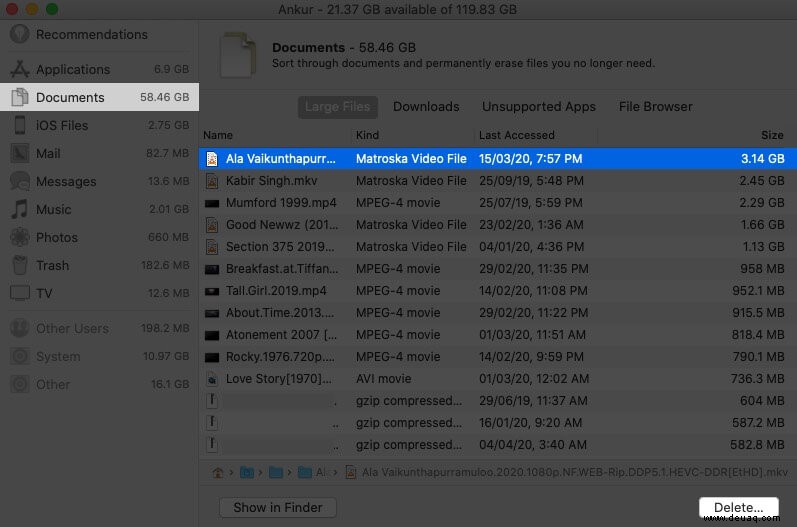Click the Show in Finder button
Image resolution: width=797 pixels, height=527 pixels.
[278, 507]
